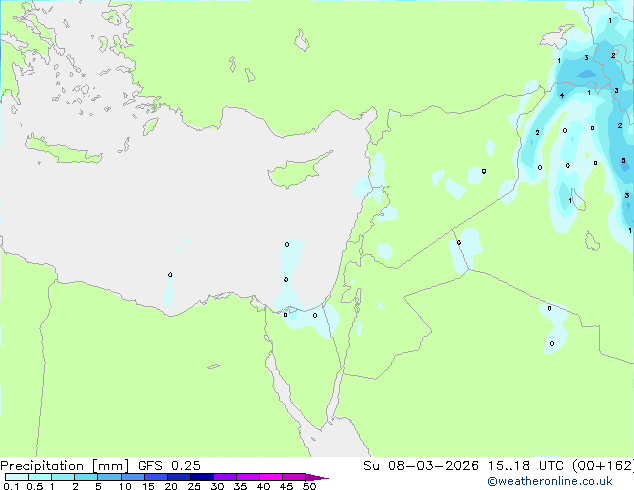The height and width of the screenshot is (490, 634).
Task: Click the 'GFS 0.25' model label
Action: [x=169, y=466]
